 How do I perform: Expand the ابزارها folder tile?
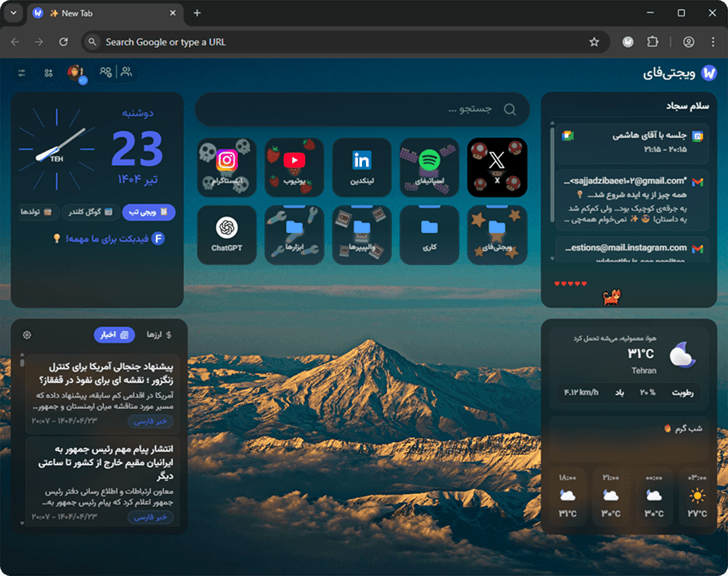[x=294, y=234]
